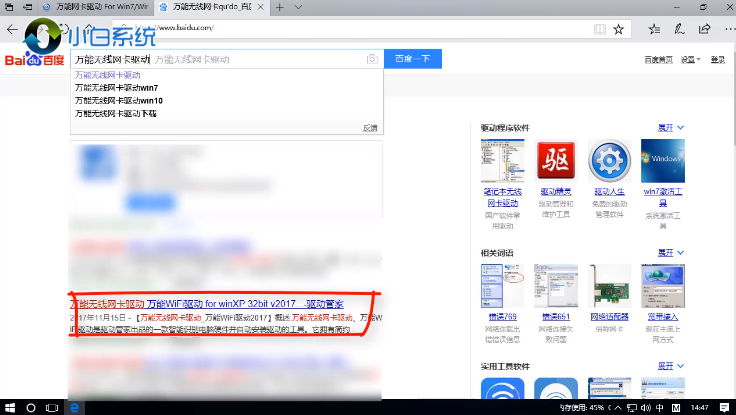
Task: Click the camera image-search icon
Action: pos(372,59)
